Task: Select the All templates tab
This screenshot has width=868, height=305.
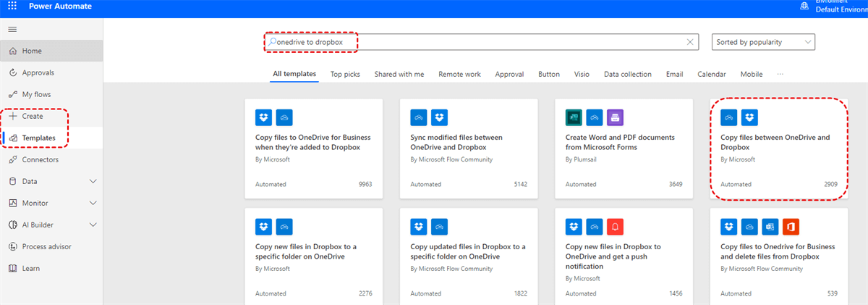Action: click(294, 74)
